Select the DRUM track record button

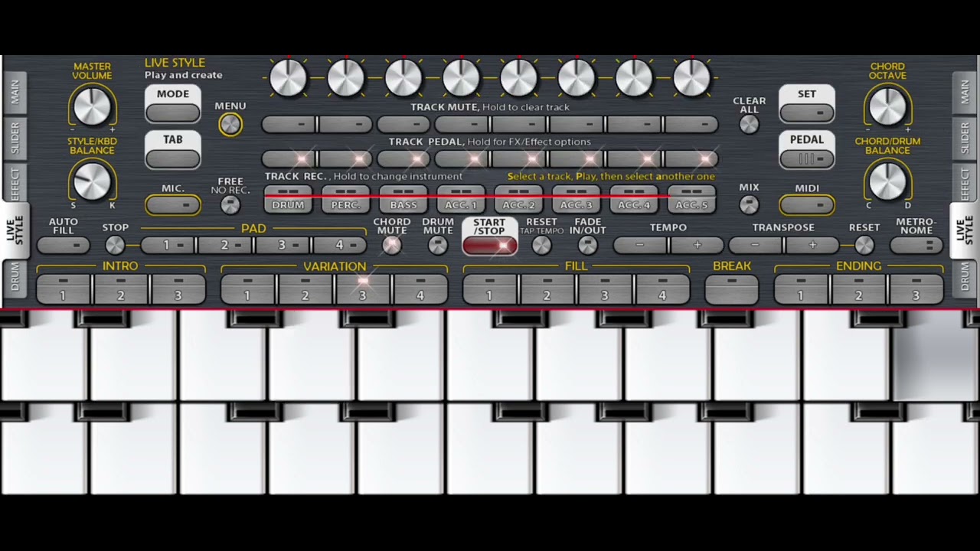[288, 199]
